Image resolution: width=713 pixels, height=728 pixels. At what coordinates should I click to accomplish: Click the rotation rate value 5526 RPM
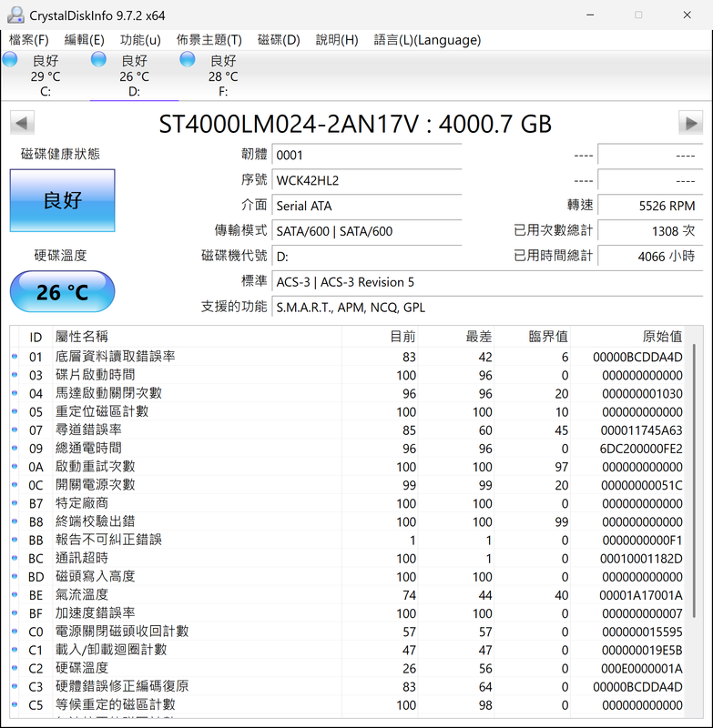pos(650,206)
